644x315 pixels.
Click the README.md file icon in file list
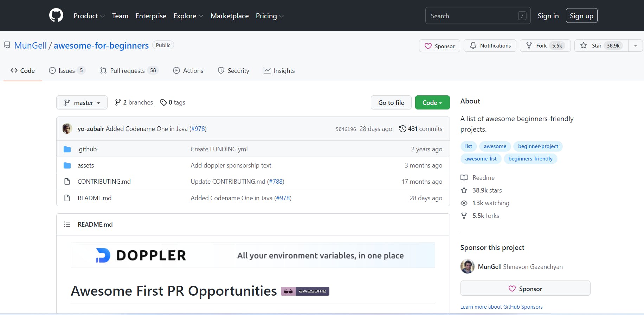[67, 198]
